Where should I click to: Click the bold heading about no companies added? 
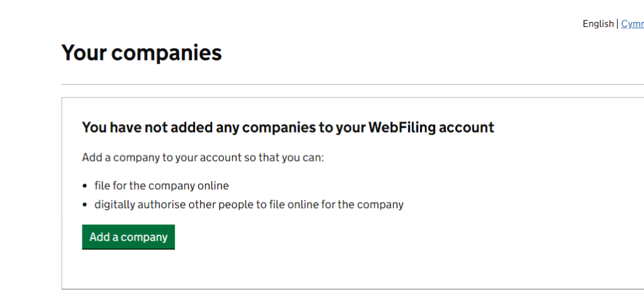tap(288, 128)
